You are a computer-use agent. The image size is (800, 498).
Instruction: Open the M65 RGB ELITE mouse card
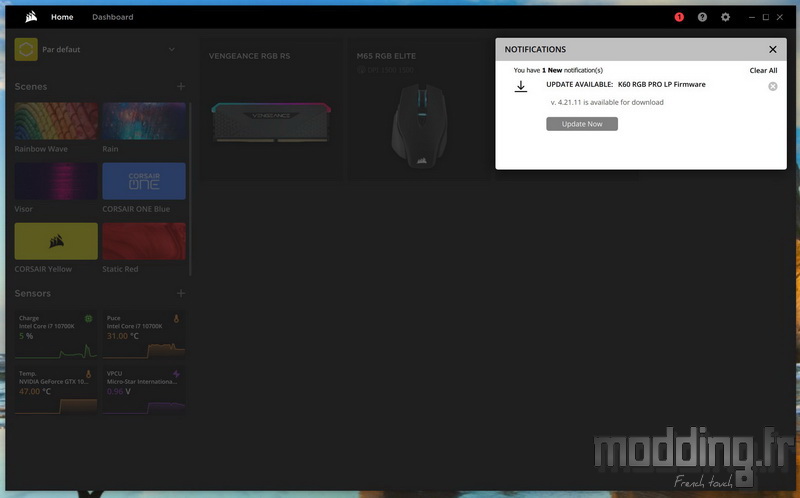click(x=419, y=111)
